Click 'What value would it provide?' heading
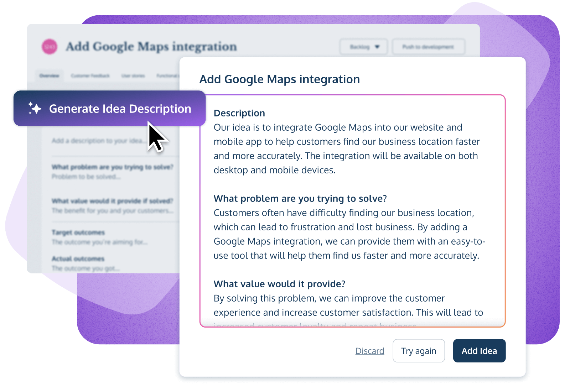Screen dimensions: 570x392 coord(279,284)
